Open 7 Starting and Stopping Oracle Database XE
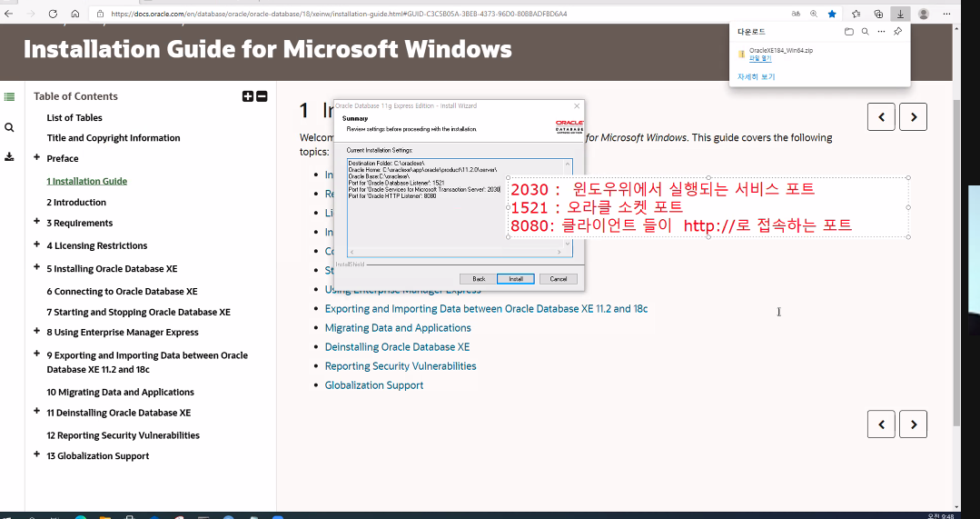This screenshot has height=519, width=980. point(138,312)
